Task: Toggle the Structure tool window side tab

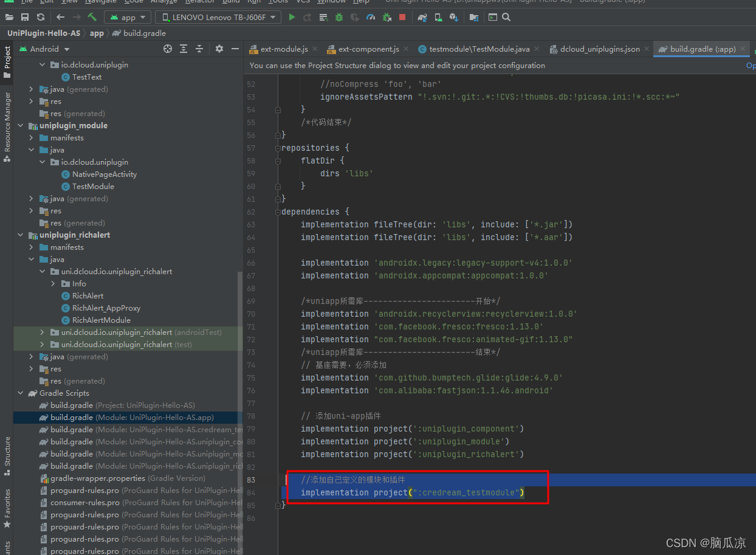Action: click(7, 457)
